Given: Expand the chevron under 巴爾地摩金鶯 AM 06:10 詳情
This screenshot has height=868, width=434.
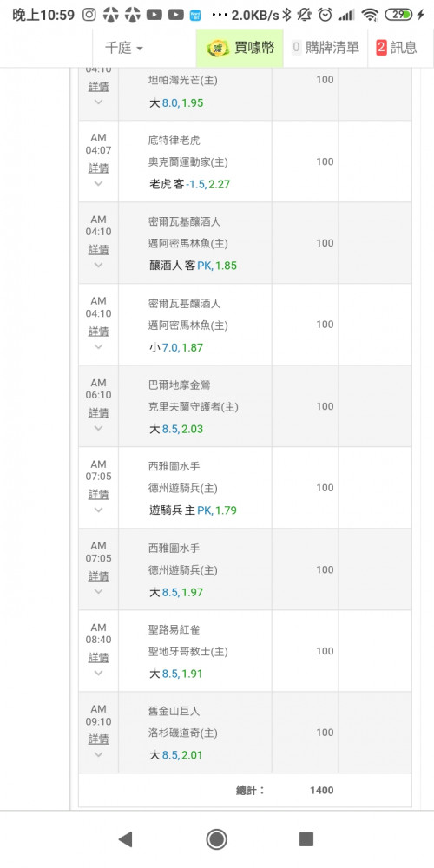Looking at the screenshot, I should [99, 428].
